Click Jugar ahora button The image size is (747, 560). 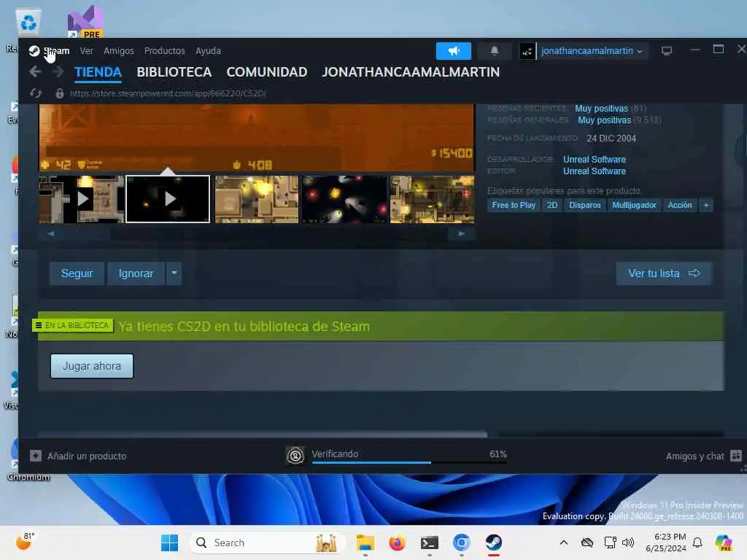tap(92, 366)
